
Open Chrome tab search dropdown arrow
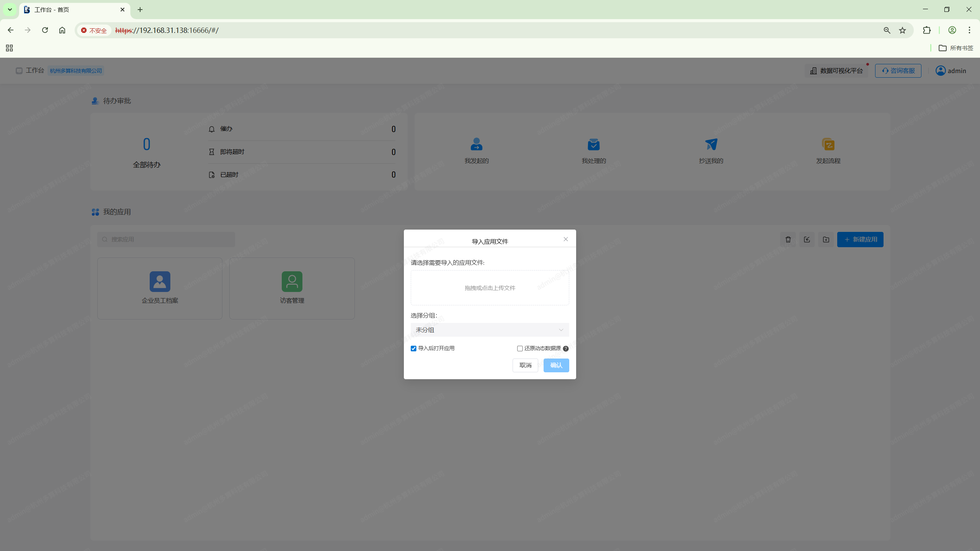click(10, 10)
